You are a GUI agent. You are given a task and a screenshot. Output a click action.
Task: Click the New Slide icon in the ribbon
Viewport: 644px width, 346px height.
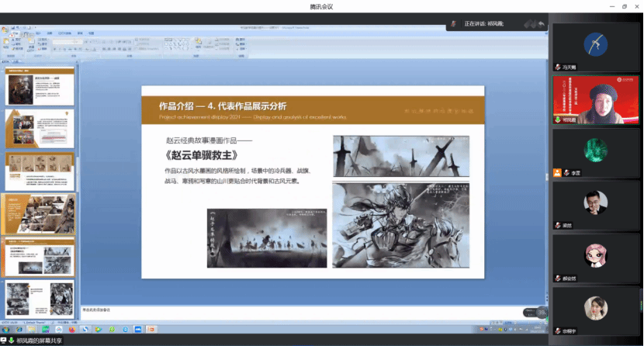pos(31,41)
